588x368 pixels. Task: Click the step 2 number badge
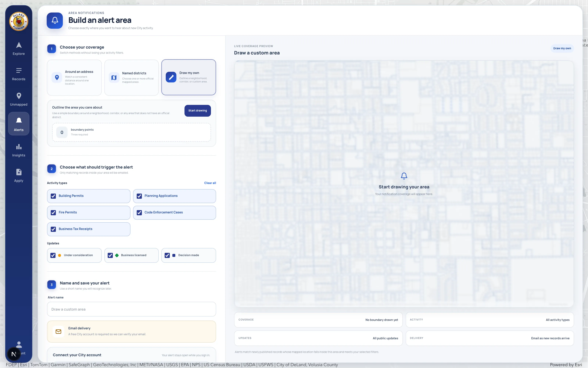[x=51, y=169]
